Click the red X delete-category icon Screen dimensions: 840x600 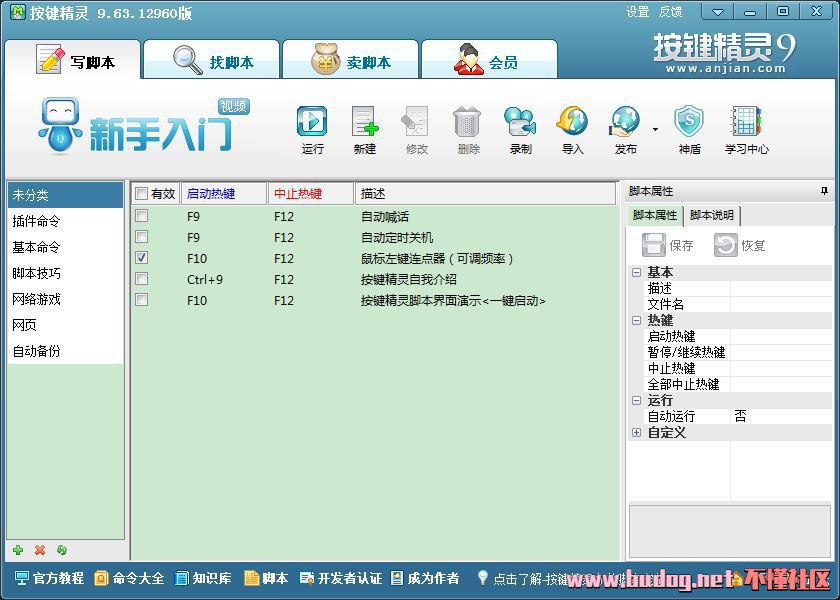(40, 550)
